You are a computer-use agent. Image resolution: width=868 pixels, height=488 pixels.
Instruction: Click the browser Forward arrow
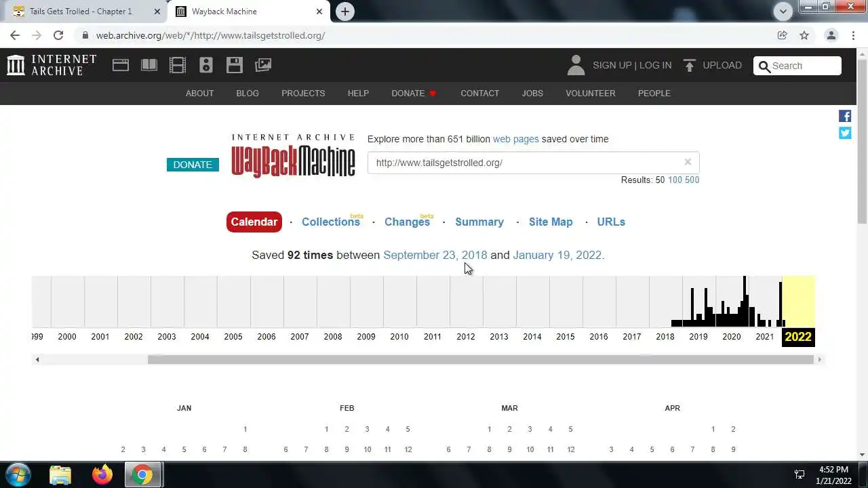coord(37,35)
